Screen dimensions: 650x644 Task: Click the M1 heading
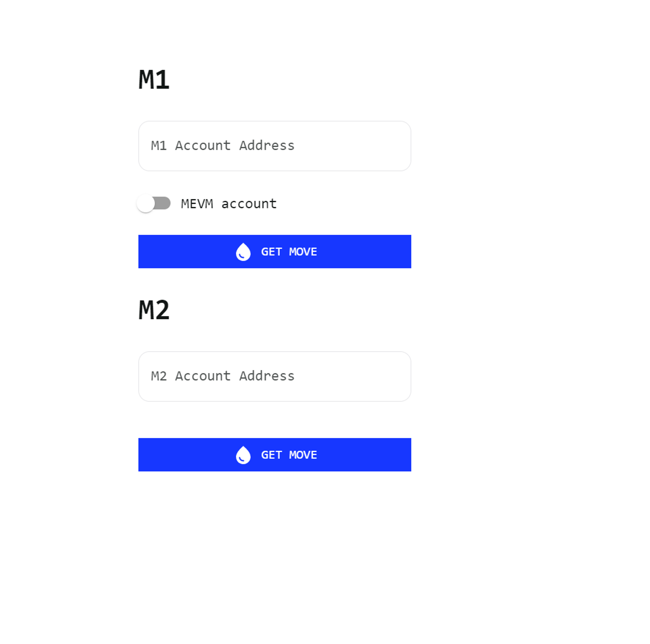[x=154, y=80]
